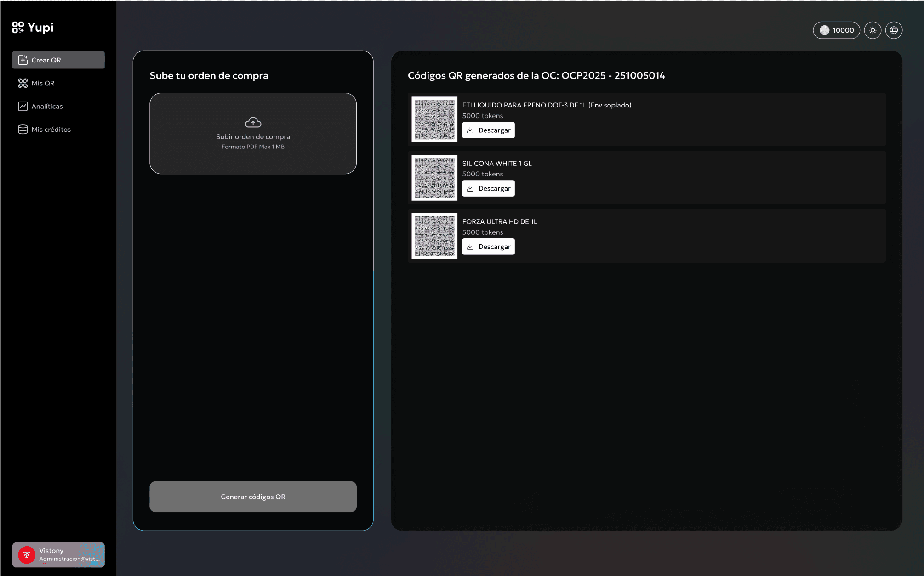Click the download arrow icon for SILICONA WHITE
924x576 pixels.
(x=470, y=188)
